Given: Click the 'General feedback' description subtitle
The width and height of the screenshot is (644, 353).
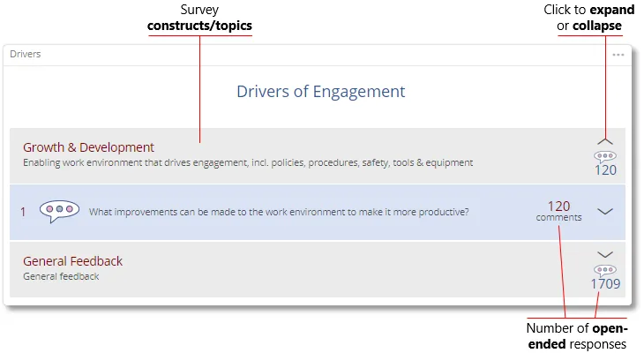Looking at the screenshot, I should 61,276.
